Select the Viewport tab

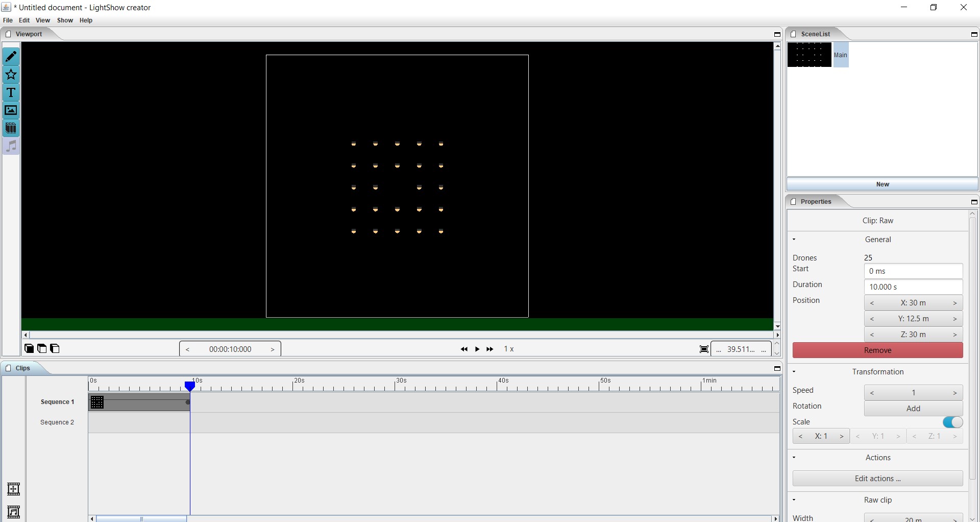(29, 34)
